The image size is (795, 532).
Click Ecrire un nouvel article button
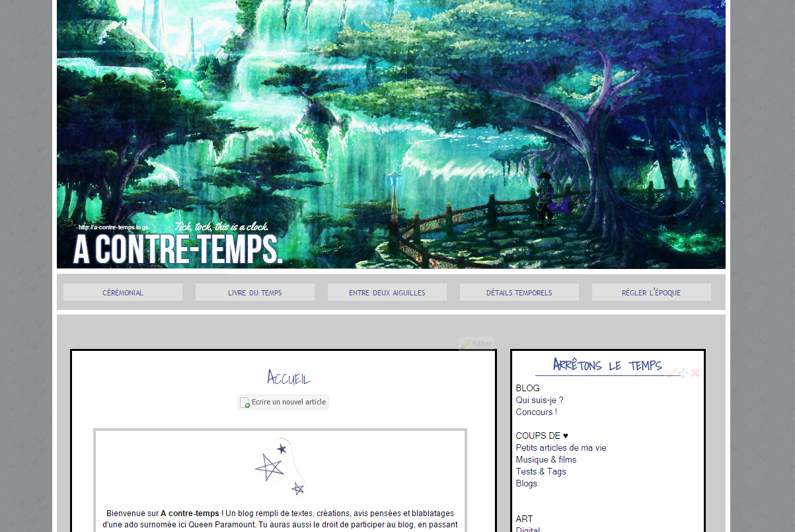tap(283, 402)
